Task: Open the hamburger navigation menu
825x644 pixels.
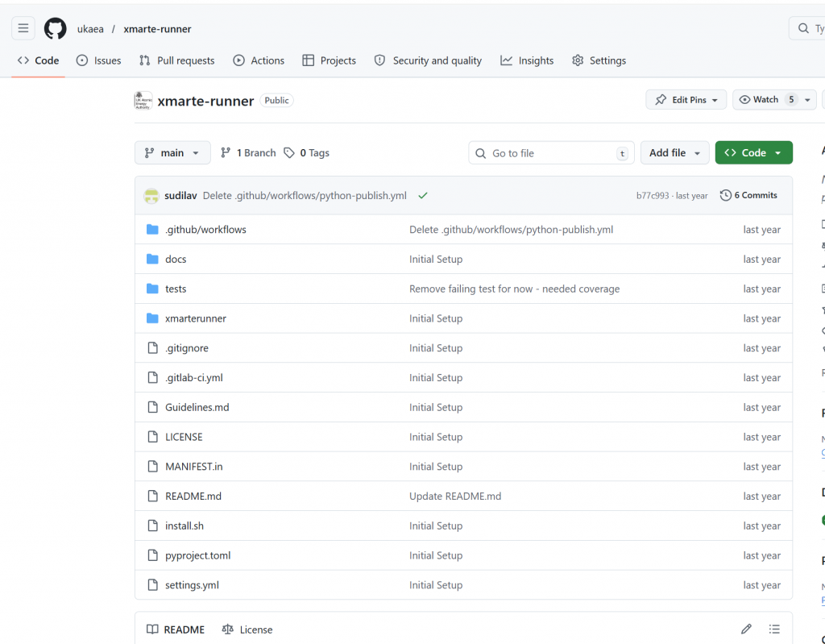Action: coord(23,28)
